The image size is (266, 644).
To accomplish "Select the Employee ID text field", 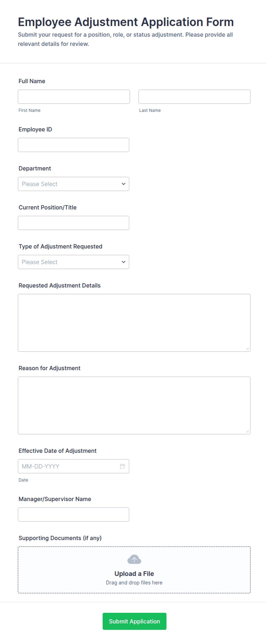I will pyautogui.click(x=74, y=145).
